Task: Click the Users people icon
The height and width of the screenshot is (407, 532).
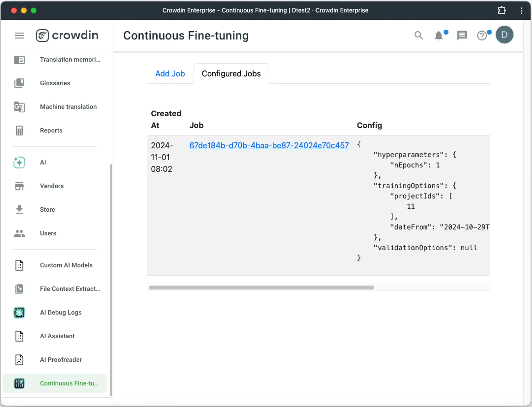Action: point(19,233)
